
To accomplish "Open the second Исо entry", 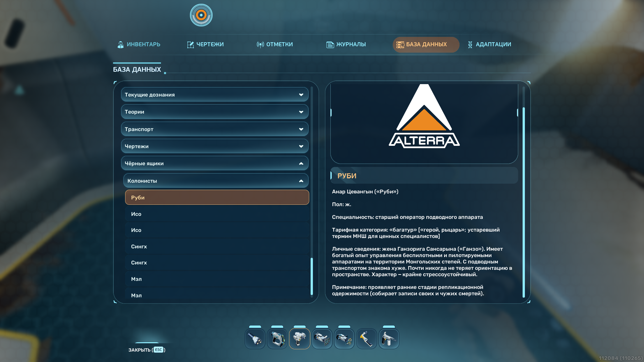I will click(217, 230).
